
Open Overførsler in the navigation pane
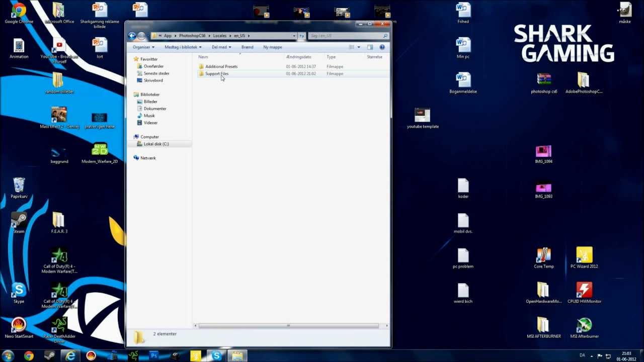153,66
